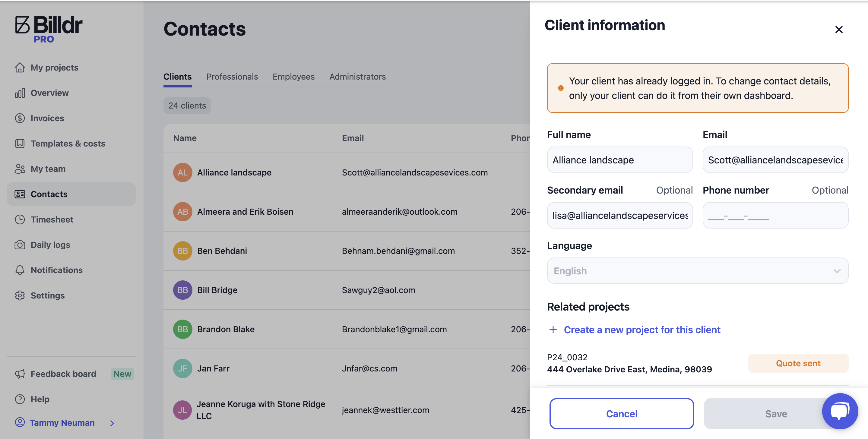Image resolution: width=868 pixels, height=439 pixels.
Task: Open Timesheet using the clock icon
Action: click(20, 219)
